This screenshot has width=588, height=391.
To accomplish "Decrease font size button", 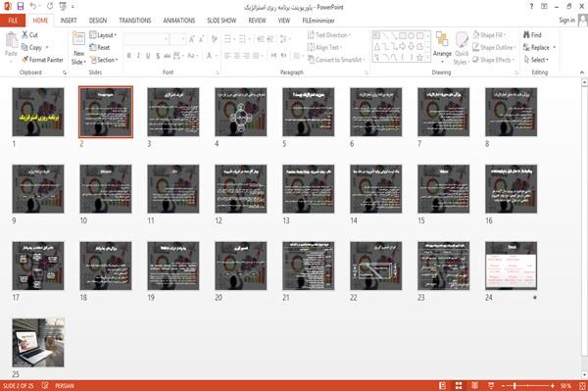I will (202, 39).
